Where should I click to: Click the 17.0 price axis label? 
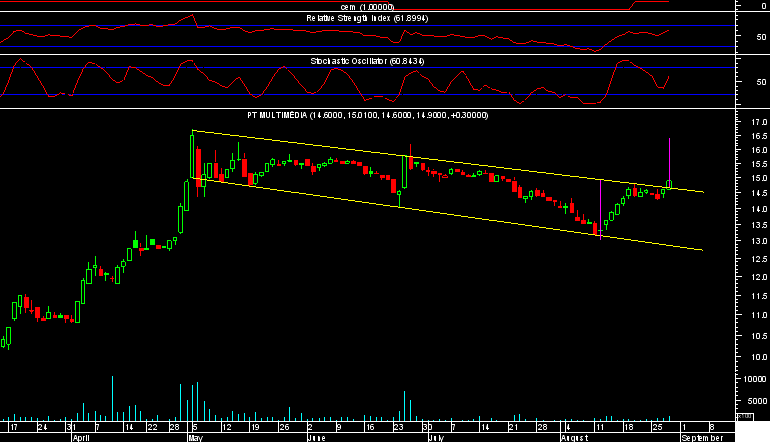coord(759,122)
